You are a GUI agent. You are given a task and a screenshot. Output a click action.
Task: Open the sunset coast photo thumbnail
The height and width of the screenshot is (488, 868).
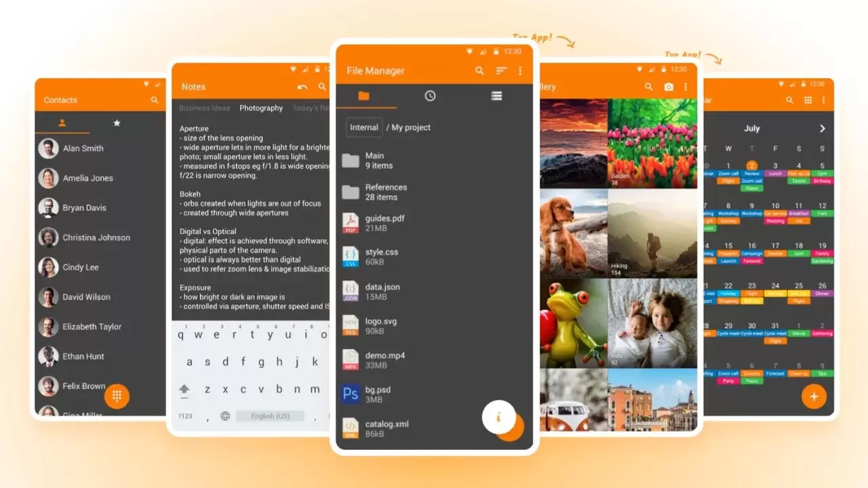coord(574,144)
